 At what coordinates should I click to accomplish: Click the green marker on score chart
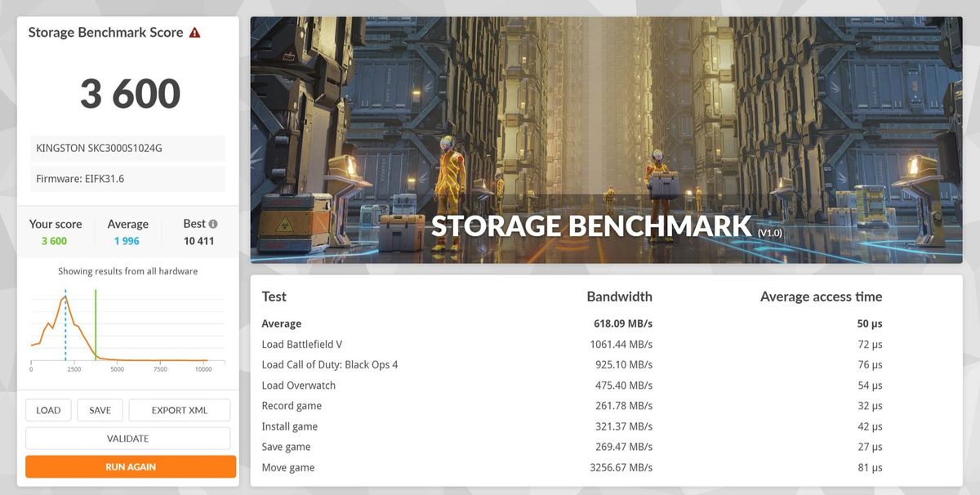point(96,324)
